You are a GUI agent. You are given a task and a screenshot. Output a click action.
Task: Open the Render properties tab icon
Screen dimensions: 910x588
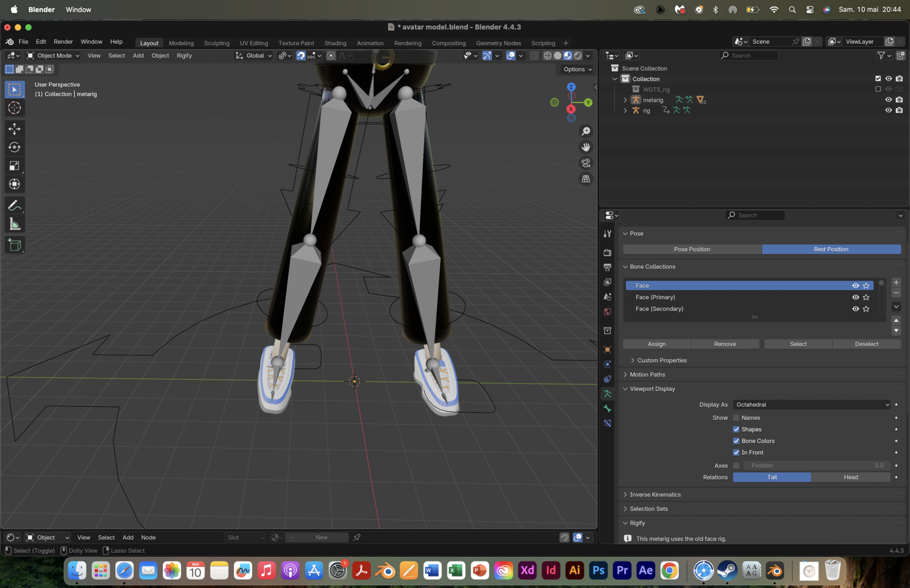coord(607,253)
